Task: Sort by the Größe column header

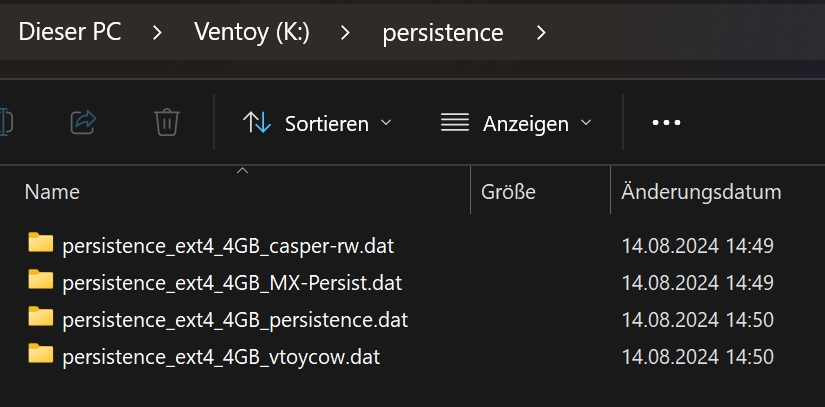Action: [508, 191]
